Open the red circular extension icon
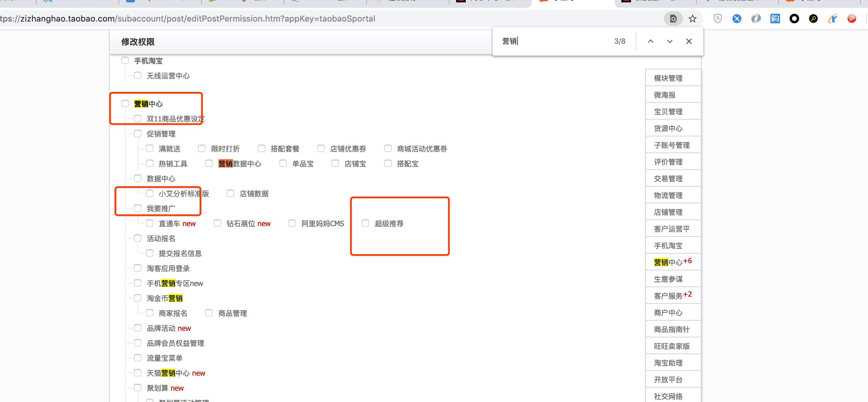This screenshot has height=402, width=868. coord(852,19)
